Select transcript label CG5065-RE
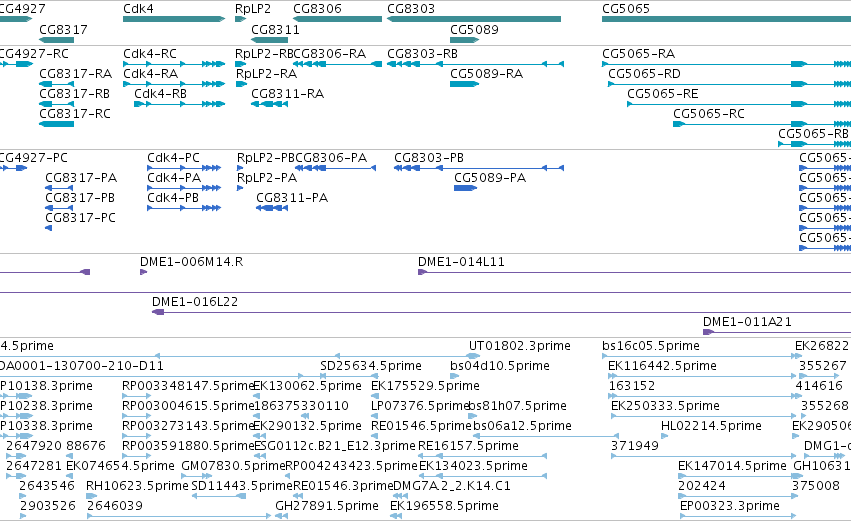 coord(663,94)
